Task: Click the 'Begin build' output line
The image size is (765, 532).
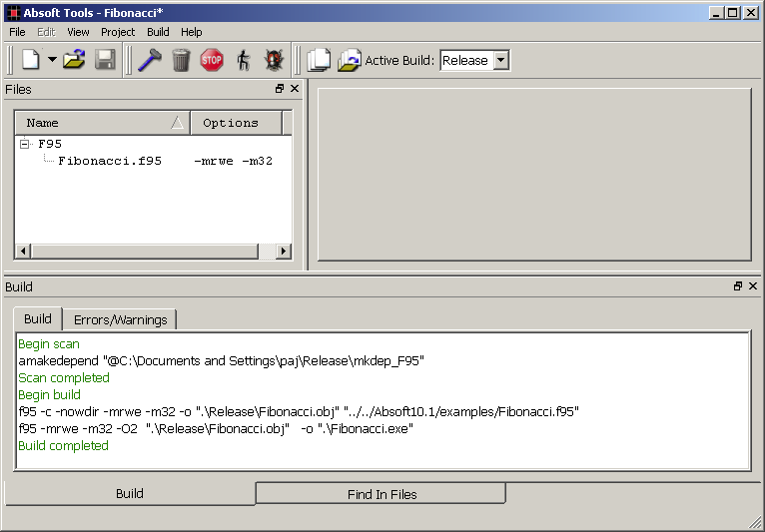Action: click(49, 395)
